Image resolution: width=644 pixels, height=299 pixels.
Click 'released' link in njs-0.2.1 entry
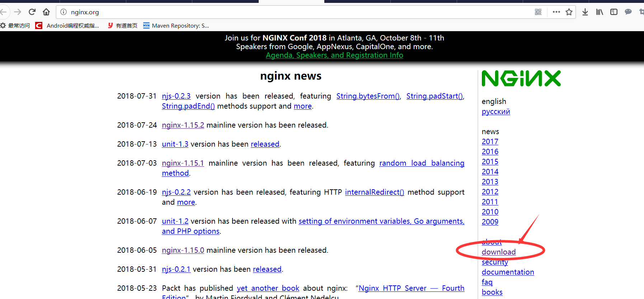[x=267, y=269]
